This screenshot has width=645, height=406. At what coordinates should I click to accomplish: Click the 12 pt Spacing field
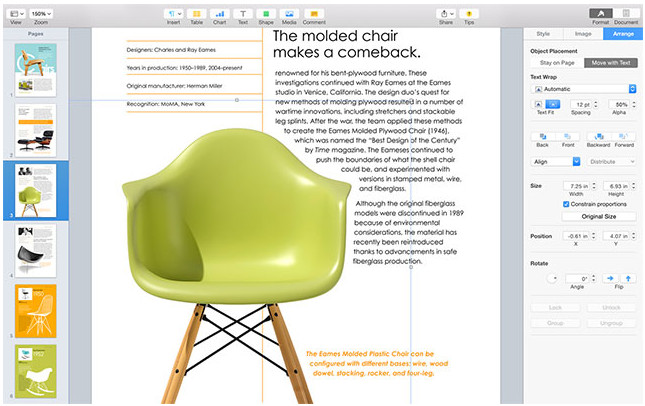581,104
